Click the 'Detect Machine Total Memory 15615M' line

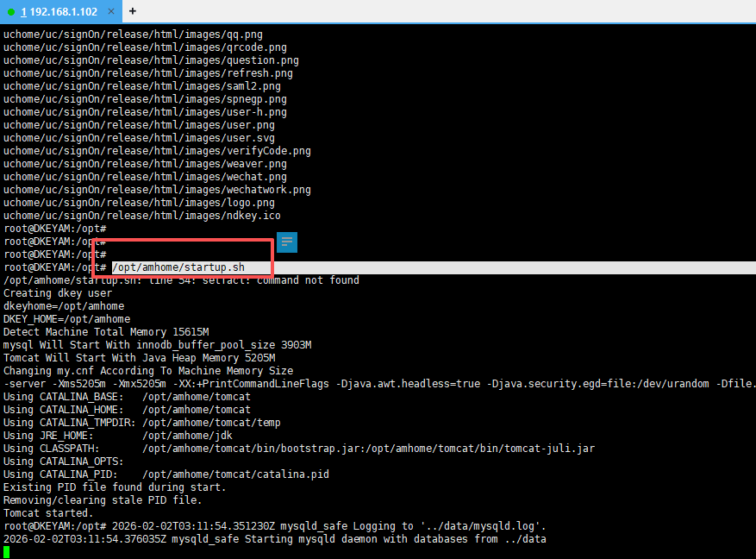[x=106, y=332]
